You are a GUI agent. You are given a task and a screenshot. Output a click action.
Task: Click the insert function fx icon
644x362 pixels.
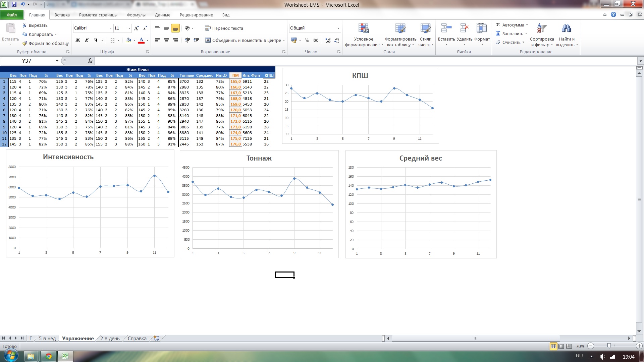[x=90, y=61]
